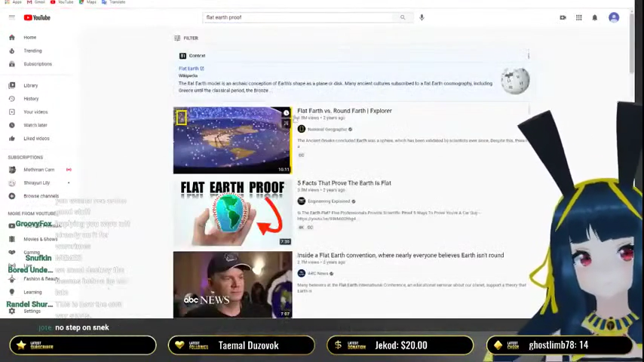The height and width of the screenshot is (362, 644).
Task: Click the Liked videos thumbs-up icon
Action: [x=12, y=139]
